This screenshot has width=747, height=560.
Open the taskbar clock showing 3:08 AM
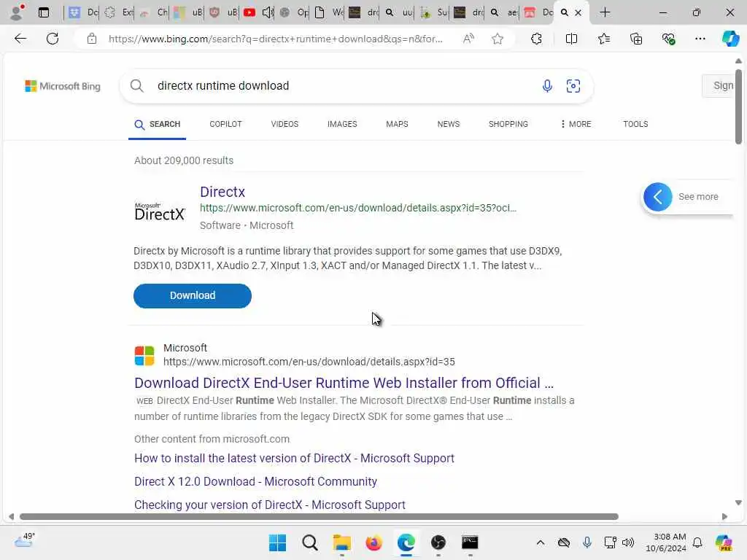(x=666, y=542)
